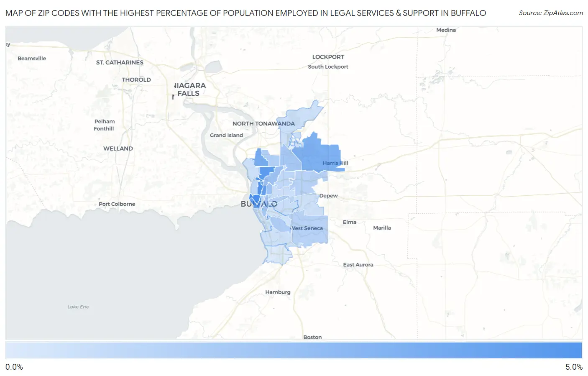Select the light blue ZIP area south of West Seneca
The image size is (588, 376).
tap(279, 254)
